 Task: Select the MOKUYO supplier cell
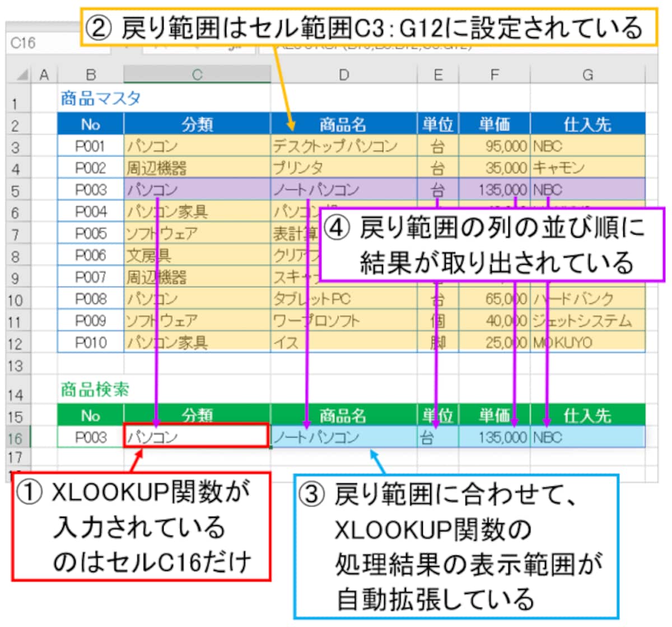coord(588,343)
